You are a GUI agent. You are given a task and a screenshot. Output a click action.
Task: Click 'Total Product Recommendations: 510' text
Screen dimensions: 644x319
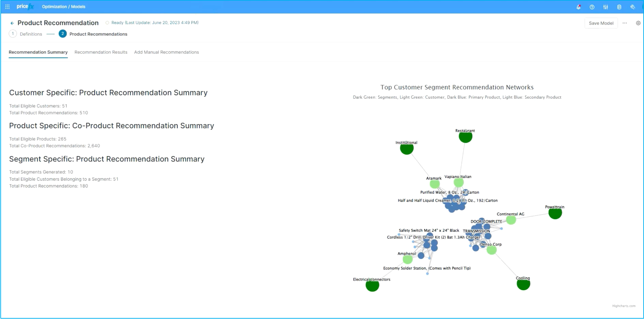pyautogui.click(x=49, y=113)
